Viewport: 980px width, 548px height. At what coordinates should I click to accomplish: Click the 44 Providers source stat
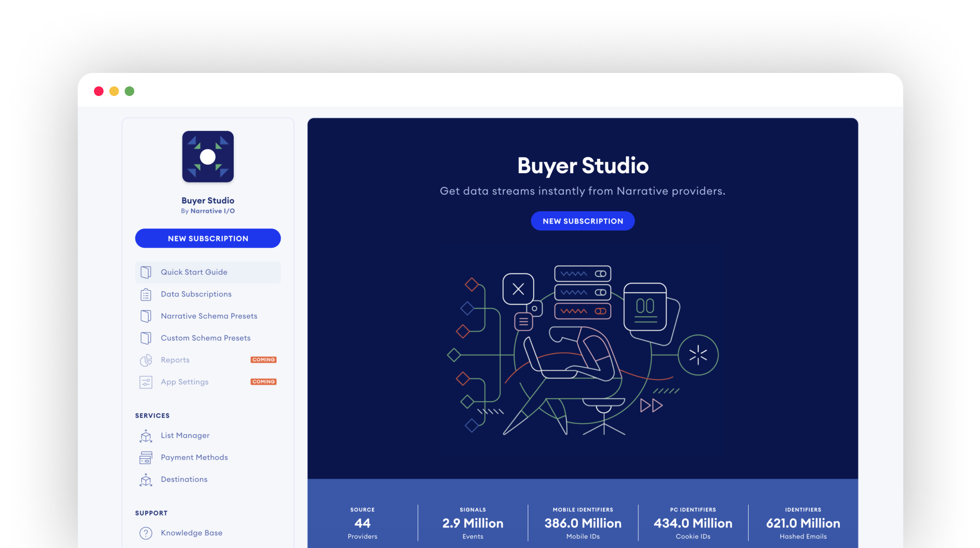362,523
